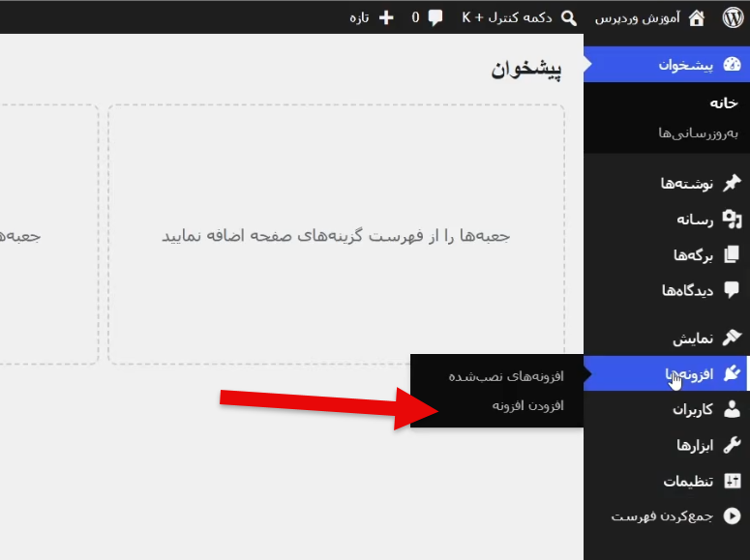The image size is (750, 560).
Task: Click the پیشخوان page heading
Action: [526, 70]
